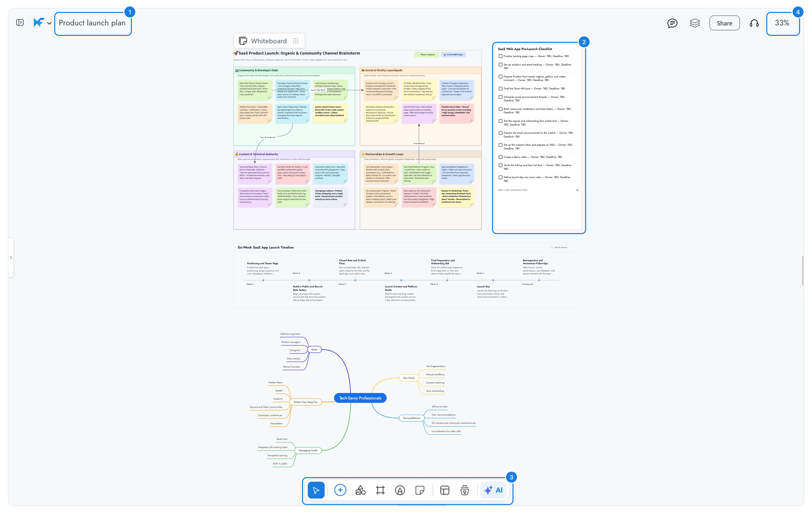Open the app logo dropdown menu
The height and width of the screenshot is (514, 812).
click(43, 23)
